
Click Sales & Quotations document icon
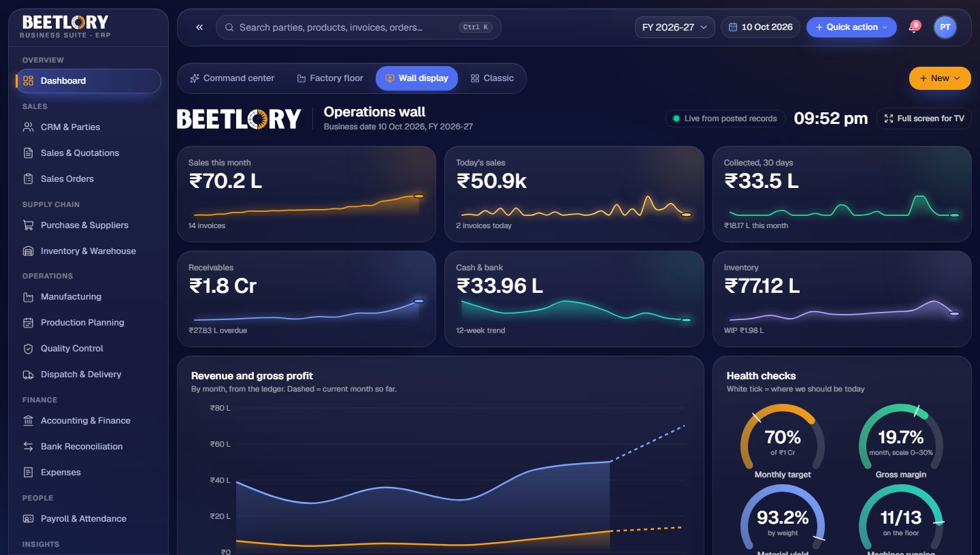(x=28, y=153)
